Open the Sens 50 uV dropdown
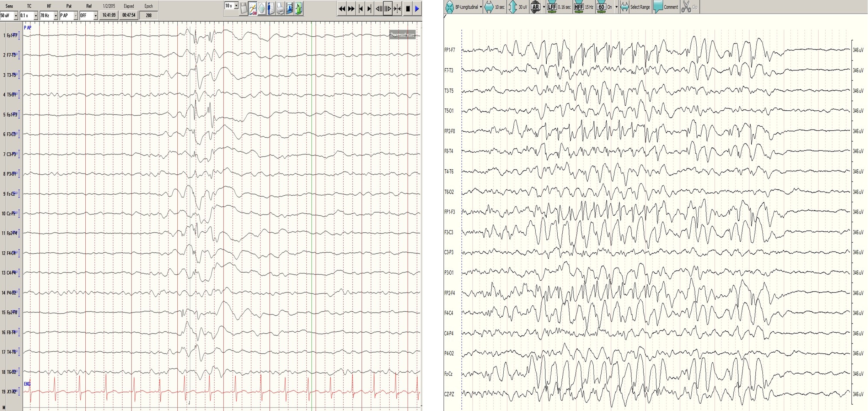 coord(15,16)
